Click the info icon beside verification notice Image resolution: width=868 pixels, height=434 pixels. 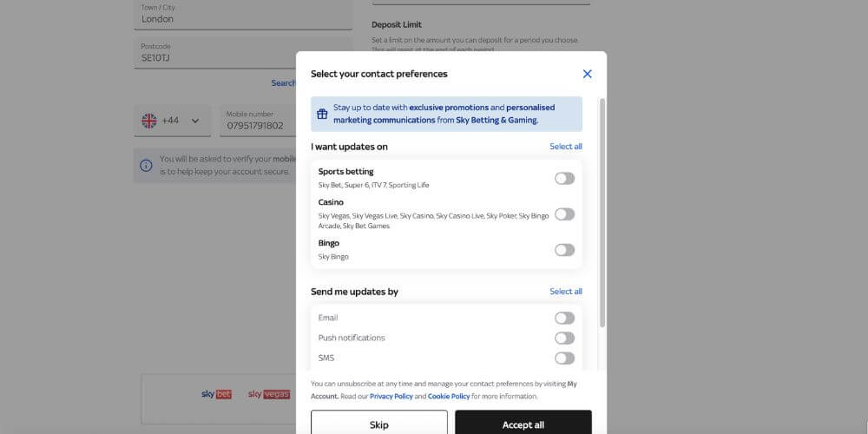click(147, 165)
